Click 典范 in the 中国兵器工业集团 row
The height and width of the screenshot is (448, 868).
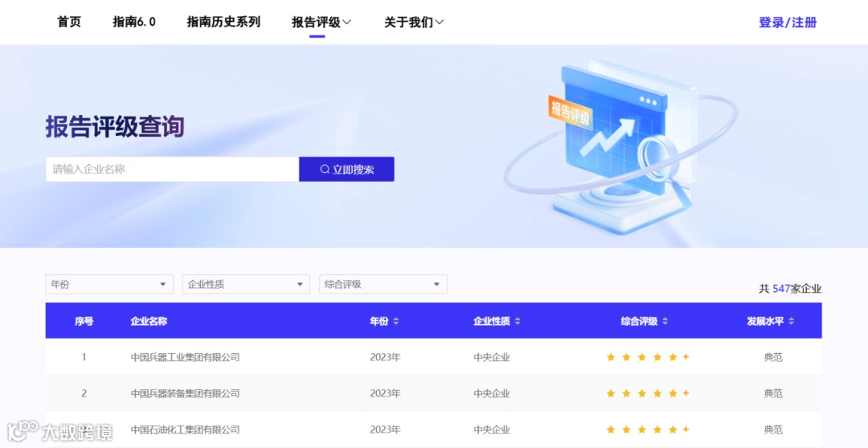coord(773,357)
